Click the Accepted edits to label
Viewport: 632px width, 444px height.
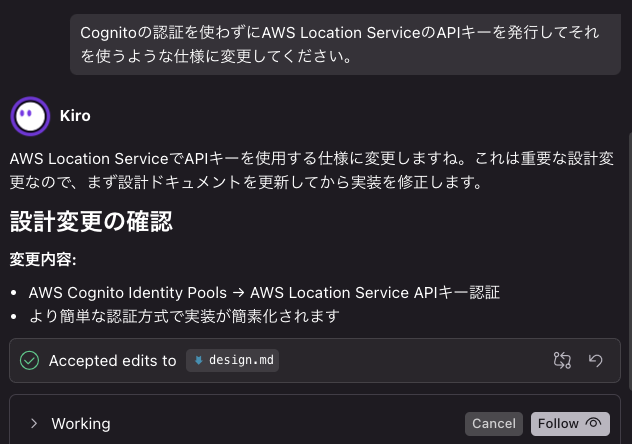[x=112, y=361]
